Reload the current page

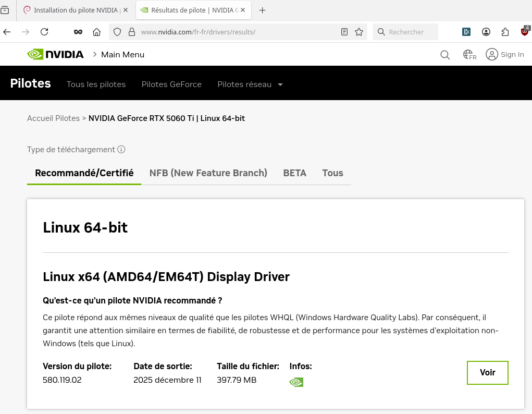(44, 32)
